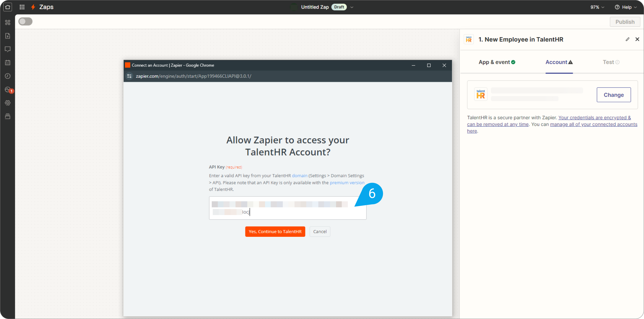Screen dimensions: 644x319
Task: Switch to the App & event tab
Action: tap(497, 62)
